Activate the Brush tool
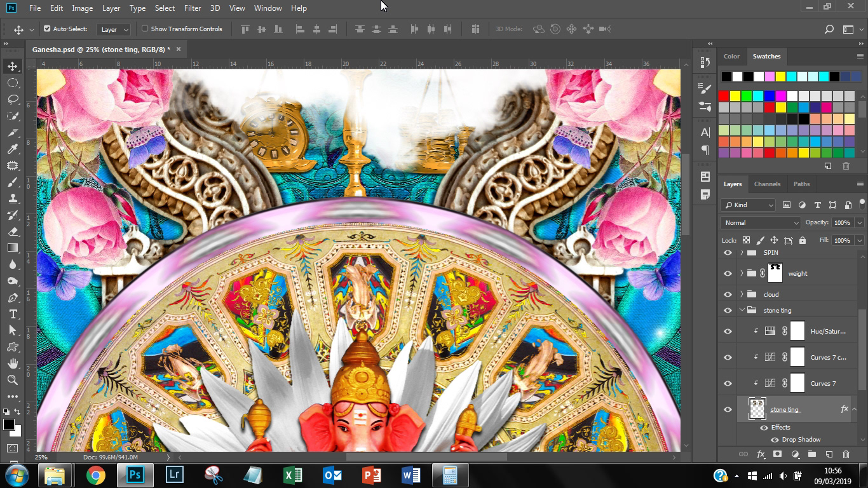Viewport: 868px width, 488px height. (12, 182)
